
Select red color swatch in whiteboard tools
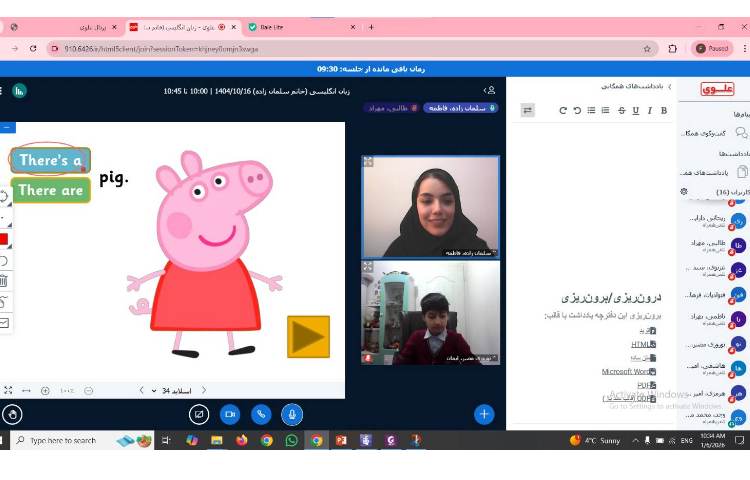click(3, 239)
